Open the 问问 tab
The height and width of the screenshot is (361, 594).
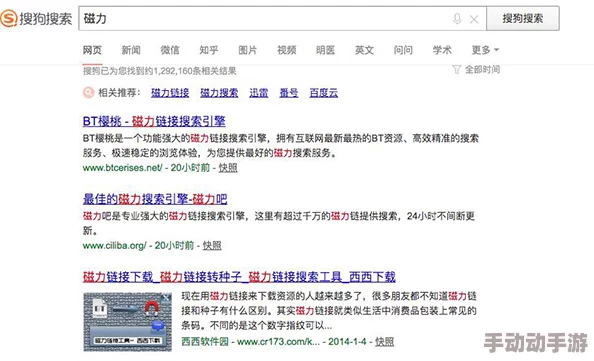pyautogui.click(x=403, y=50)
